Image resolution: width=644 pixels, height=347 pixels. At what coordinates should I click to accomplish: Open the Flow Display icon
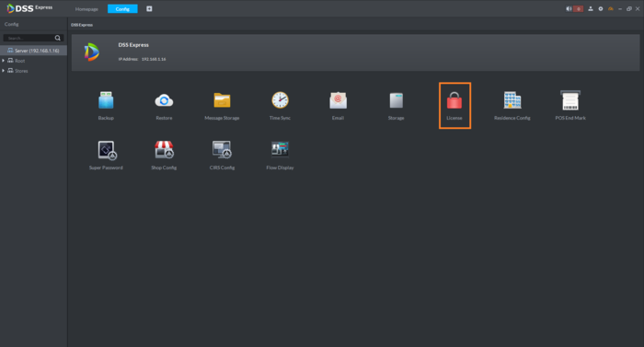tap(280, 149)
